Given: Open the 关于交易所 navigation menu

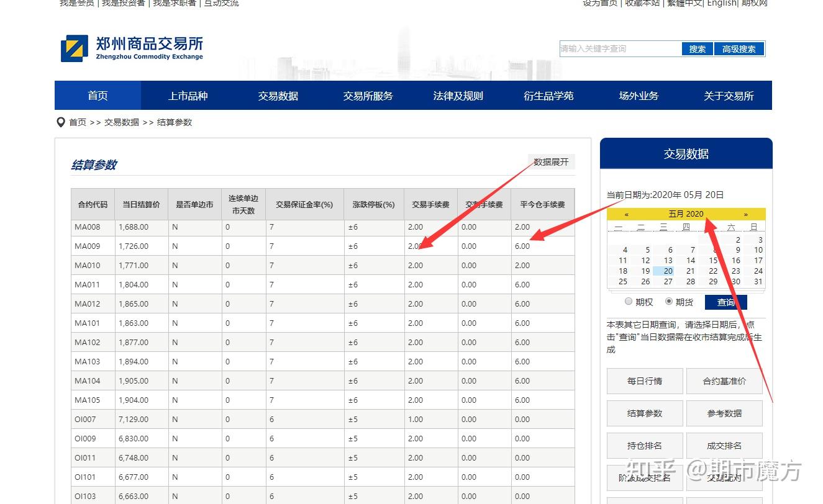Looking at the screenshot, I should coord(728,96).
